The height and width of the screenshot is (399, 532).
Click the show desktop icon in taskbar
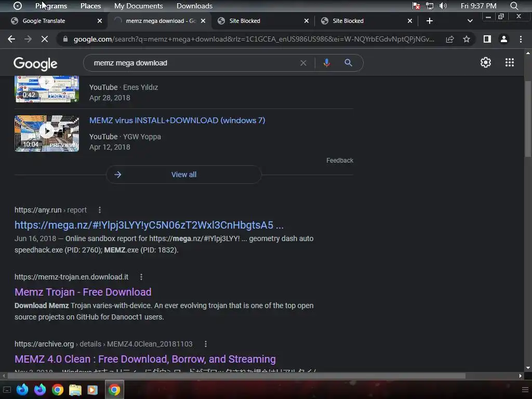(7, 390)
